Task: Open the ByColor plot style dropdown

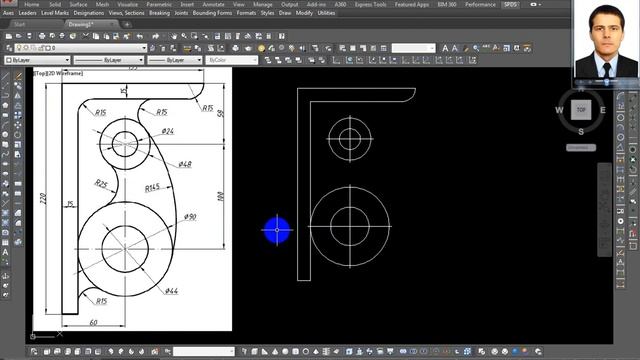Action: (x=231, y=60)
